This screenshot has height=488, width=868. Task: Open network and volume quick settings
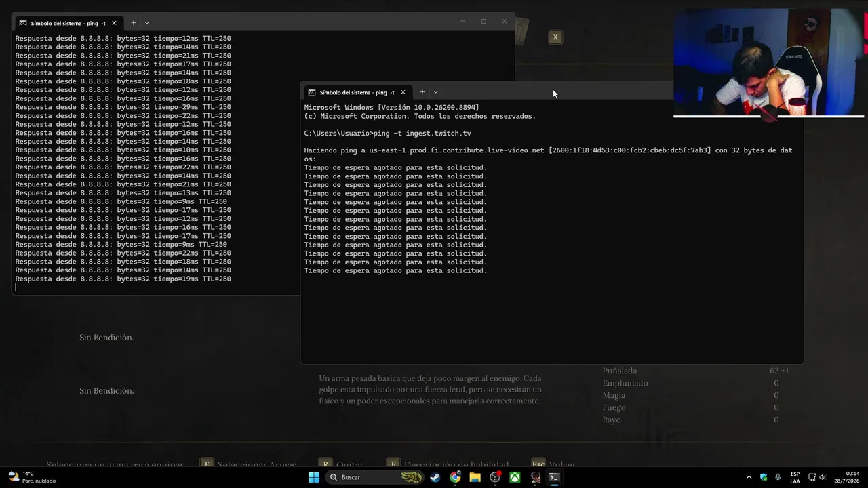click(x=817, y=477)
